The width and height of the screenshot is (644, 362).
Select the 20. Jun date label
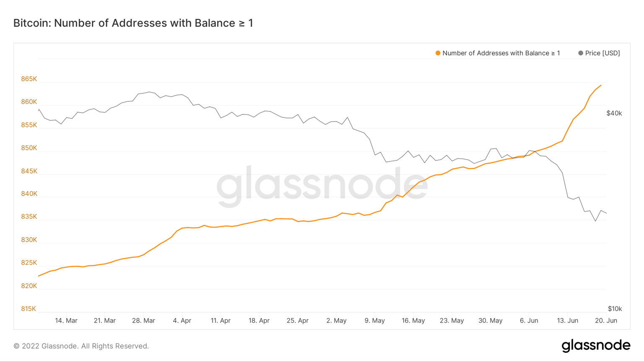point(606,321)
